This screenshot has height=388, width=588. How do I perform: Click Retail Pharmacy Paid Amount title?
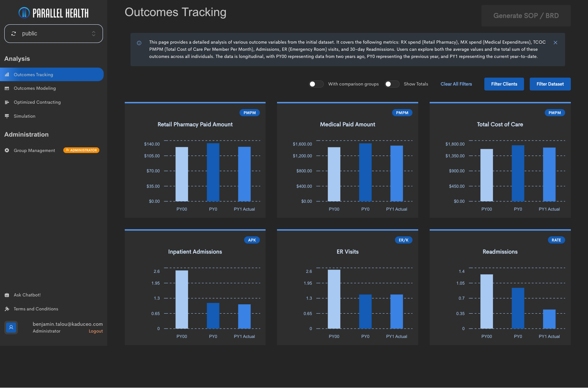[195, 124]
